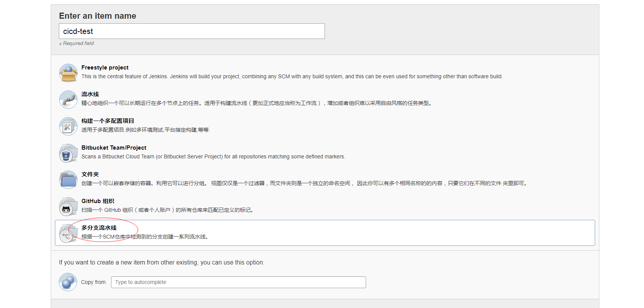Click the GitHub 组织 octocat icon

point(68,206)
